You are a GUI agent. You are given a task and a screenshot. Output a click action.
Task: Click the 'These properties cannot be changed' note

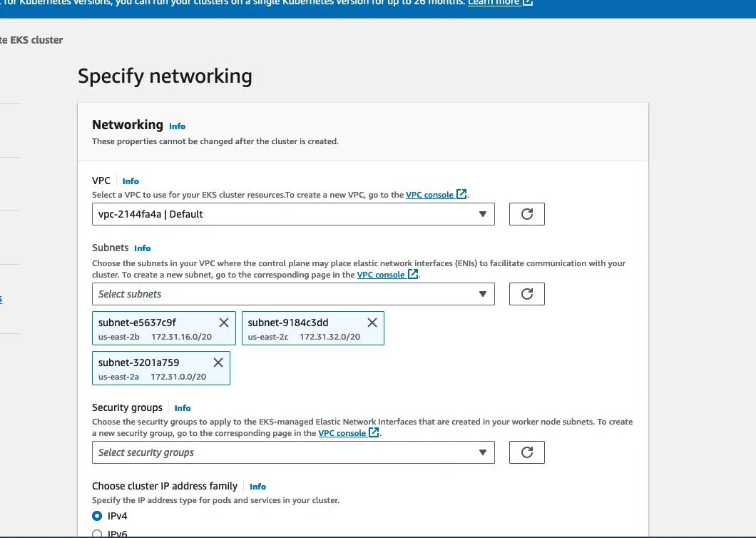pyautogui.click(x=215, y=141)
